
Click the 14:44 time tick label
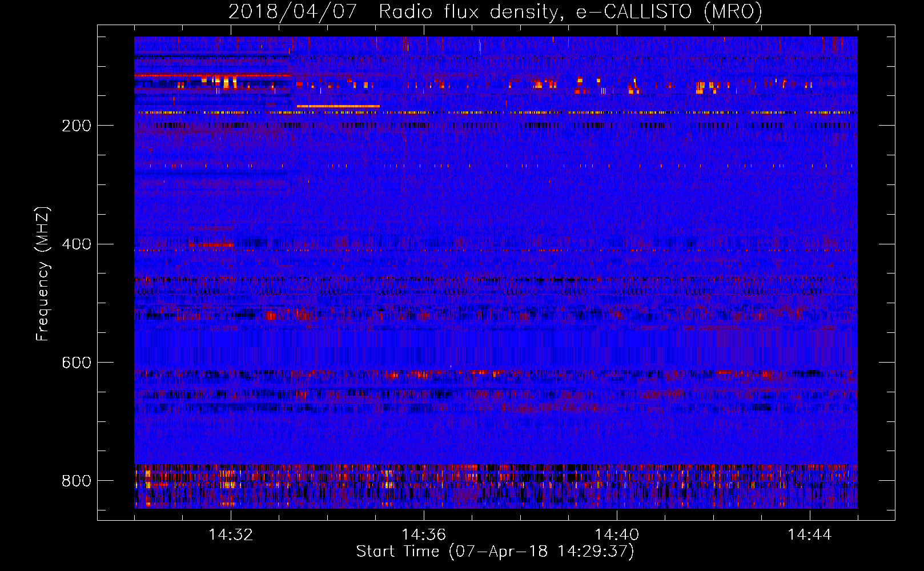click(810, 535)
